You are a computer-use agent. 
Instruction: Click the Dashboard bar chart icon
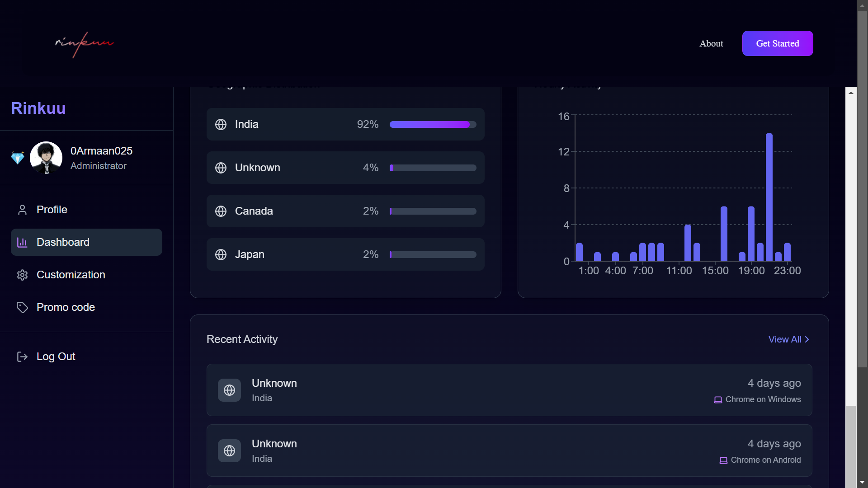point(22,242)
